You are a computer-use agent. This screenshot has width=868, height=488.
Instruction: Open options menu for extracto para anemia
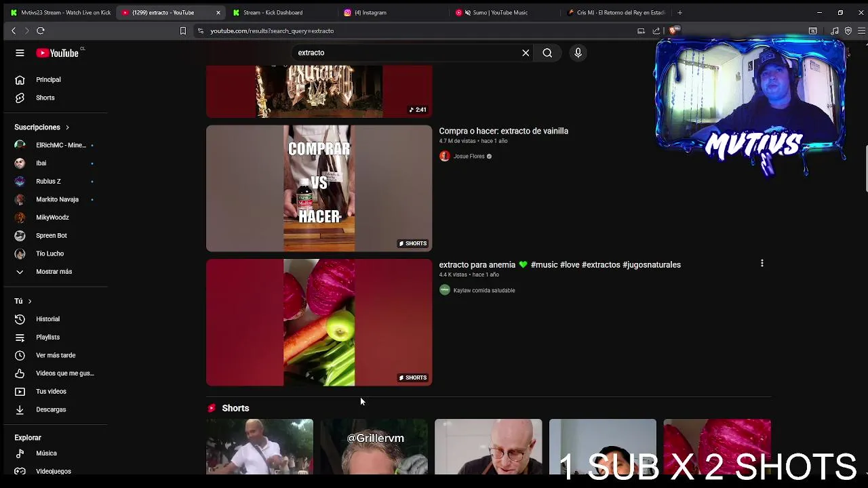[762, 263]
